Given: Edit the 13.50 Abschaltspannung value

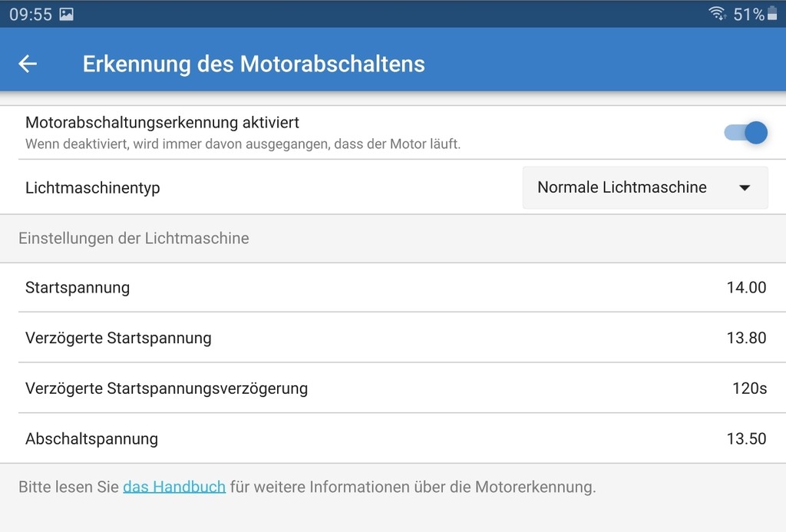Looking at the screenshot, I should tap(746, 439).
